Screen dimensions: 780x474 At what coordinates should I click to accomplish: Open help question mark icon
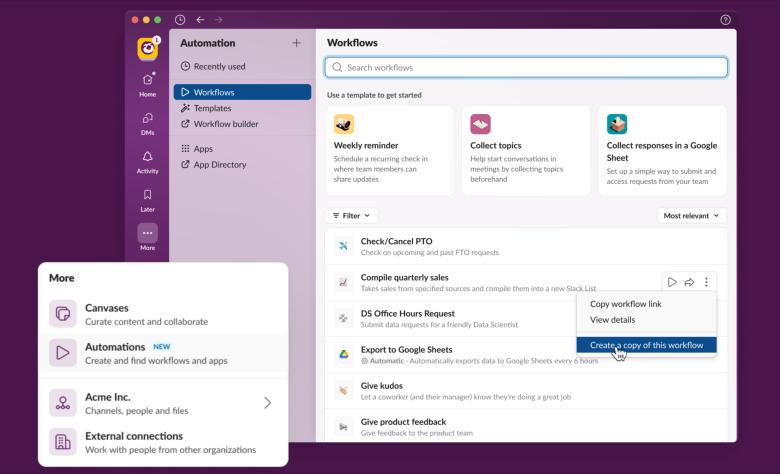tap(725, 20)
